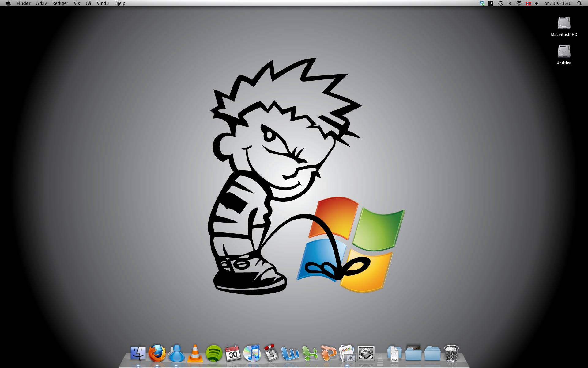The image size is (588, 368).
Task: Open the Macintosh HD desktop drive
Action: point(564,26)
